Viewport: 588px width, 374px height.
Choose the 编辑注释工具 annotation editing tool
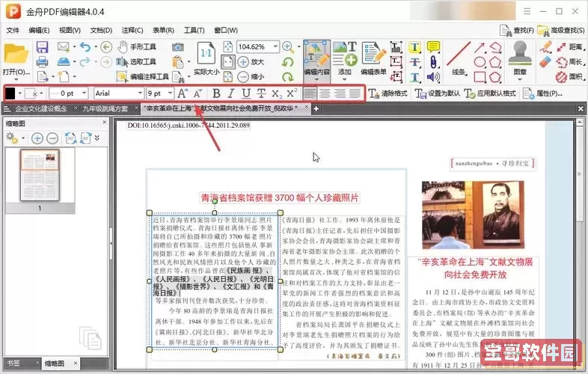(142, 76)
